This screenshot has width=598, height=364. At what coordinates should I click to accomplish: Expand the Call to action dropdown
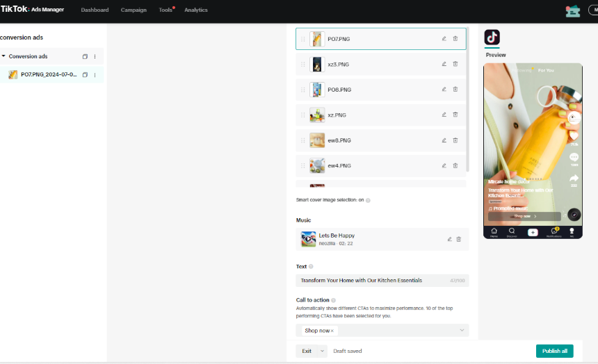pos(462,331)
